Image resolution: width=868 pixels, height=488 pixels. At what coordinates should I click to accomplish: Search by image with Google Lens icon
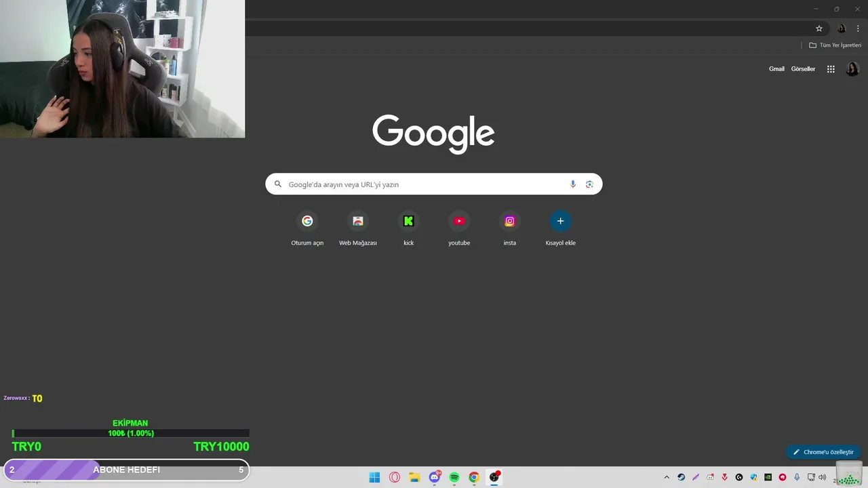pyautogui.click(x=589, y=184)
